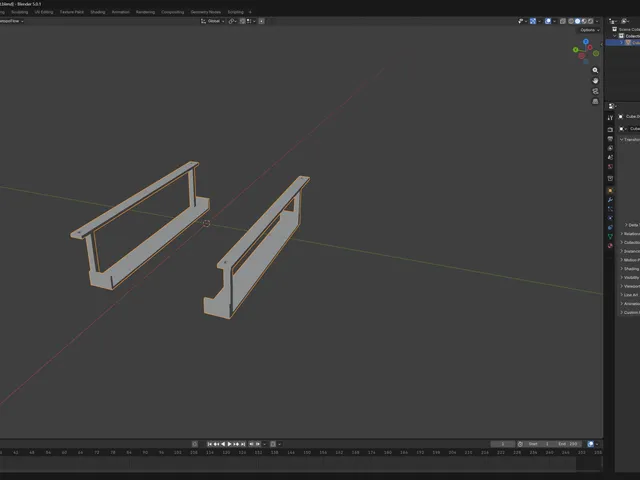The image size is (640, 480).
Task: Open the Modifiers properties tab
Action: click(x=610, y=200)
